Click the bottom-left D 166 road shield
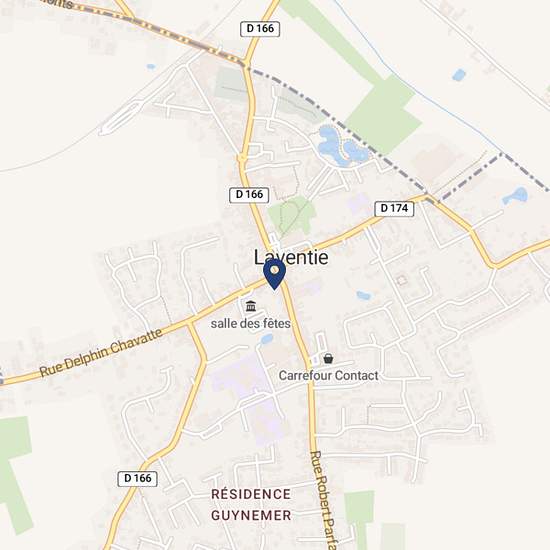Viewport: 550px width, 550px height. click(138, 478)
